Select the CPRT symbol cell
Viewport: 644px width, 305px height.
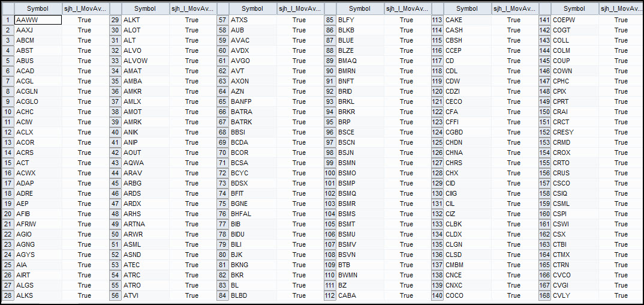coord(575,101)
